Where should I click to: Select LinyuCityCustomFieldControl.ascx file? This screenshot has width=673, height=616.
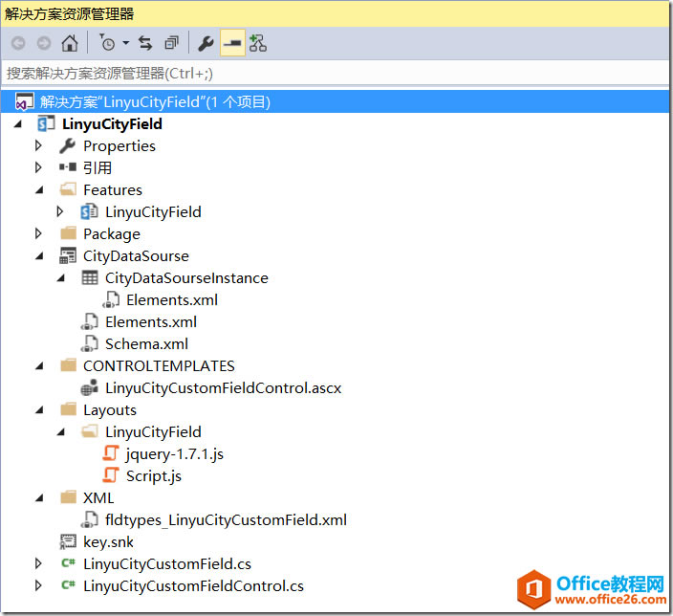pyautogui.click(x=223, y=388)
